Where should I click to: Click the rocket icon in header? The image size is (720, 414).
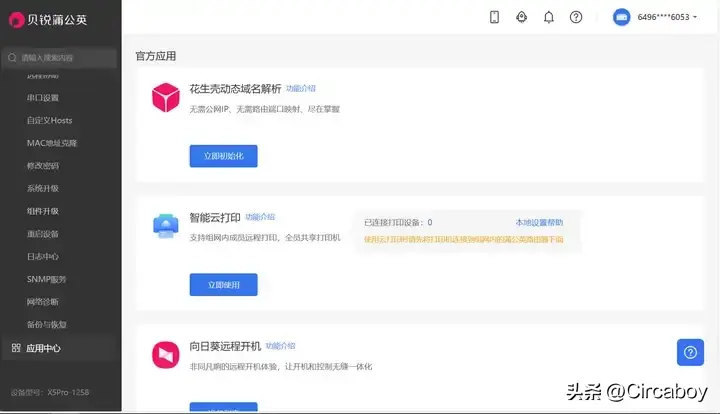tap(521, 17)
